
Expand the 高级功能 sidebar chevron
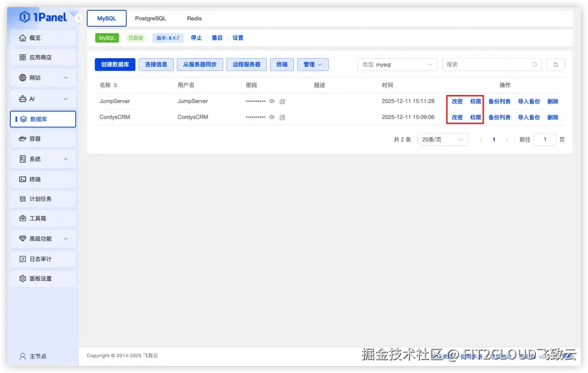coord(66,239)
